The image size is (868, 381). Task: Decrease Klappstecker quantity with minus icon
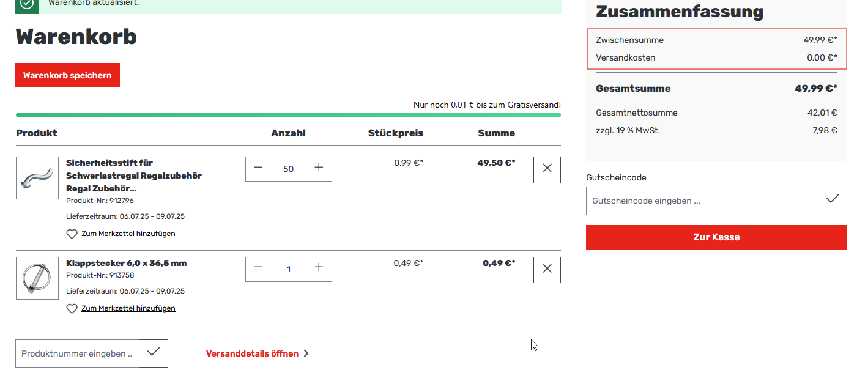(258, 268)
